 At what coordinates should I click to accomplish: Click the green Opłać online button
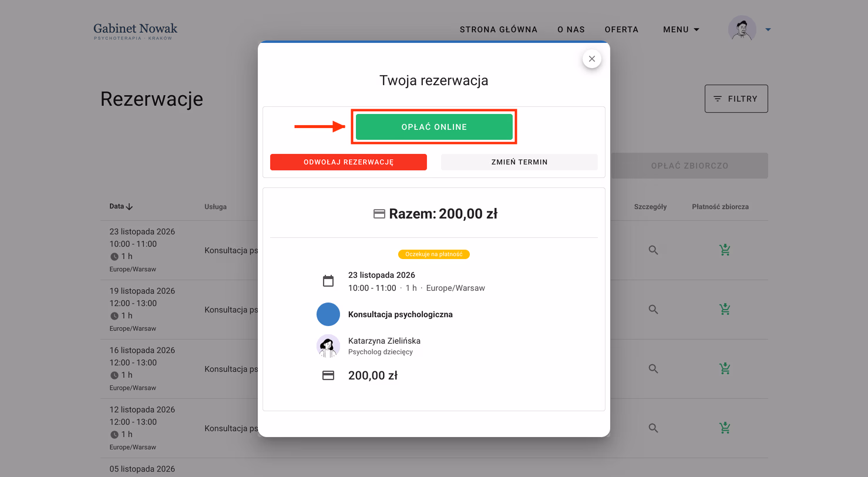click(x=434, y=127)
